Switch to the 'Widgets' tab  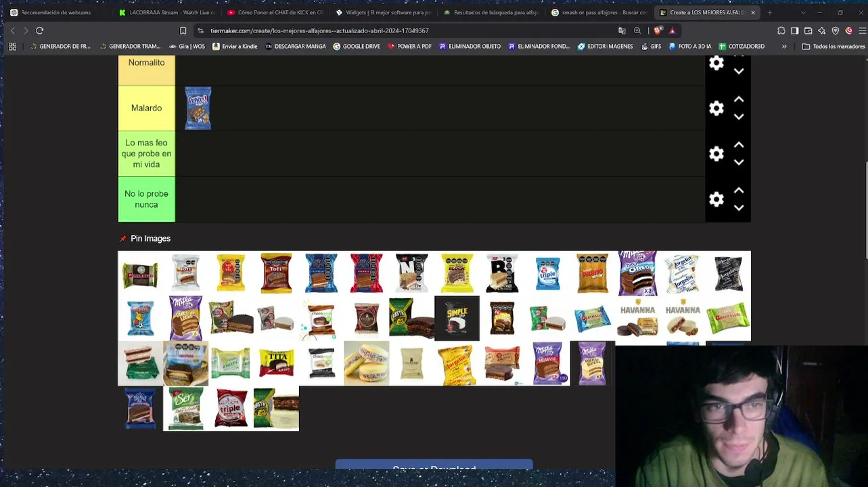coord(384,12)
